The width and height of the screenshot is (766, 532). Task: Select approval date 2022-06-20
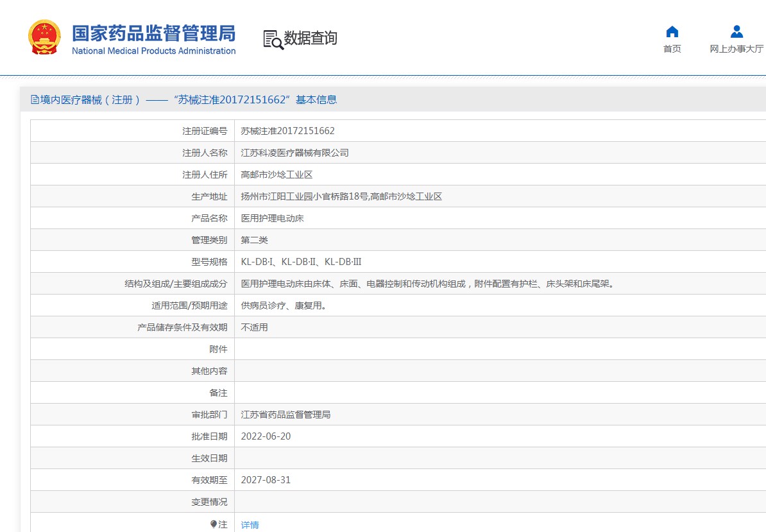pyautogui.click(x=266, y=436)
